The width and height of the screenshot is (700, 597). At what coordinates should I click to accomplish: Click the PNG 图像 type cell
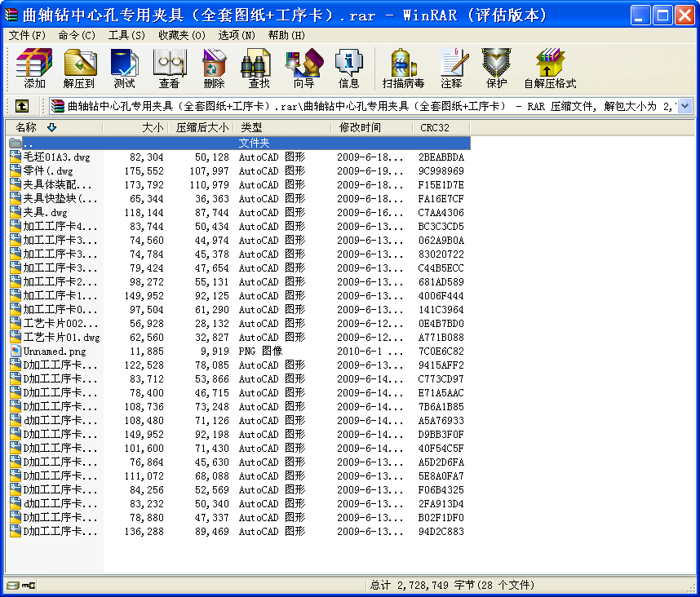[261, 352]
